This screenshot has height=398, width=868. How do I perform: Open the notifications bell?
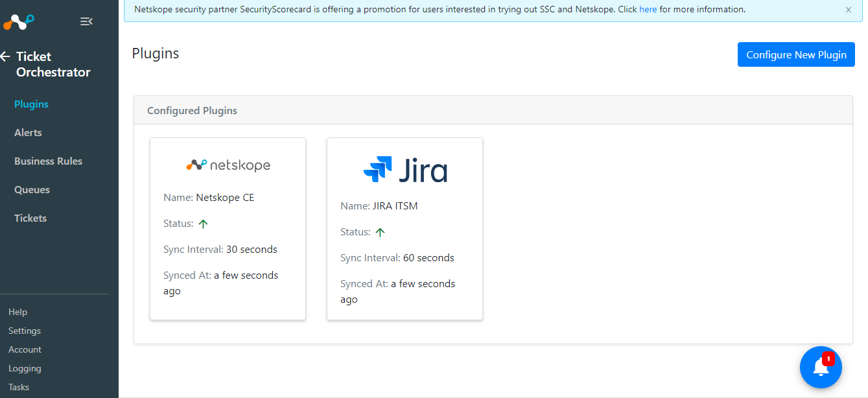821,368
